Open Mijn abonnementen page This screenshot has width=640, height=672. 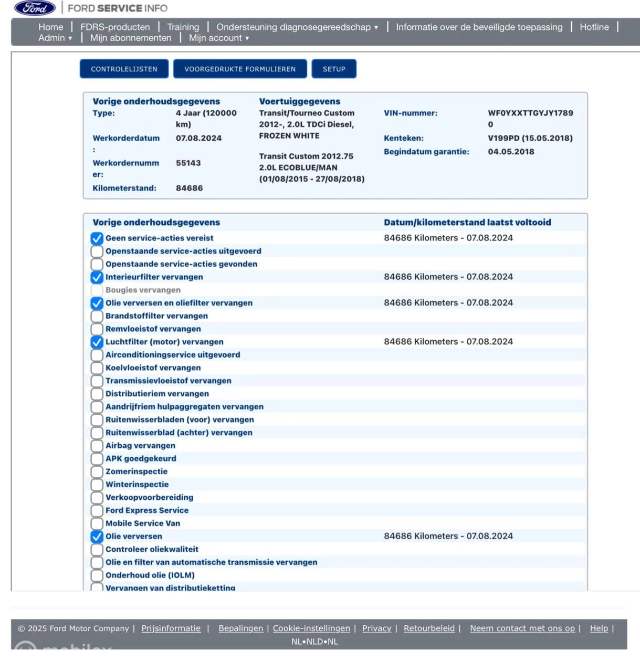(131, 38)
